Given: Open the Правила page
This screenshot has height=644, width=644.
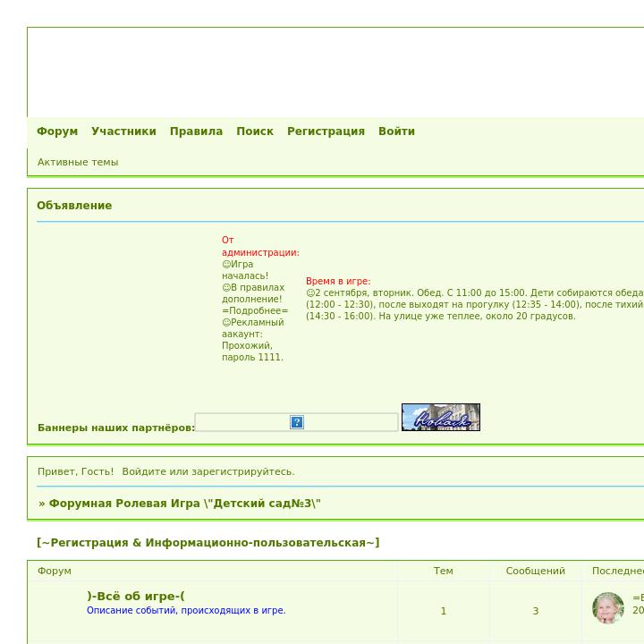Looking at the screenshot, I should [196, 131].
